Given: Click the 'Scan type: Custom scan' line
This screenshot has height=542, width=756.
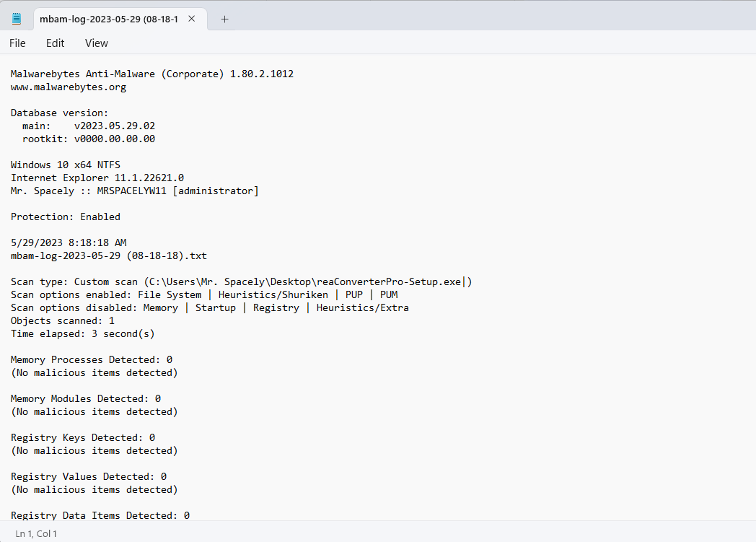Looking at the screenshot, I should (241, 282).
